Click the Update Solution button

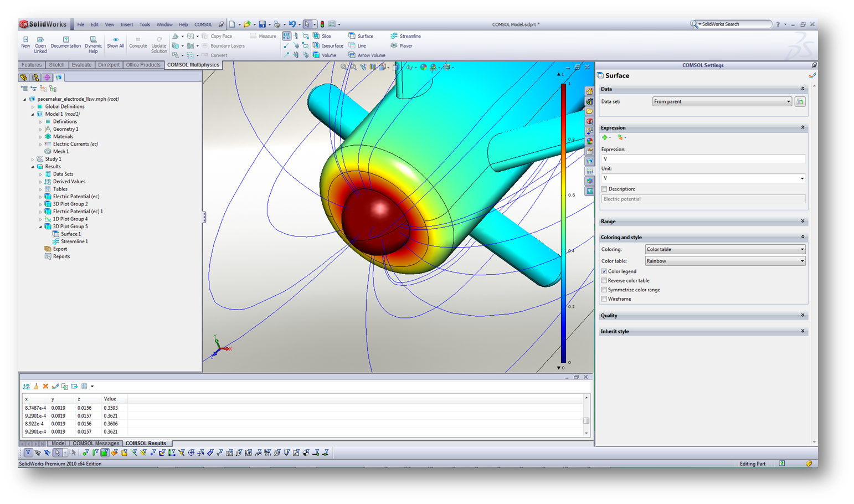click(x=159, y=45)
